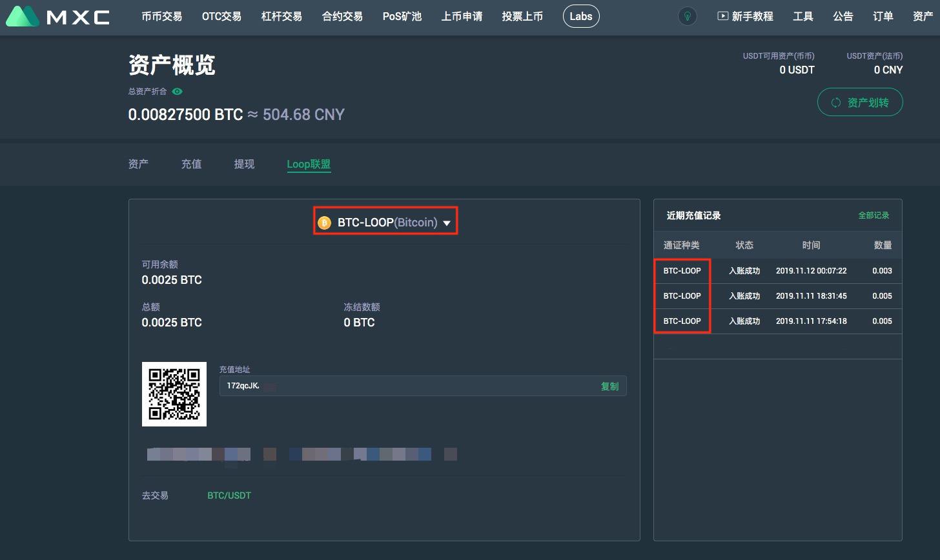Click the 资产概览 page title
Viewport: 940px width, 560px height.
[172, 65]
